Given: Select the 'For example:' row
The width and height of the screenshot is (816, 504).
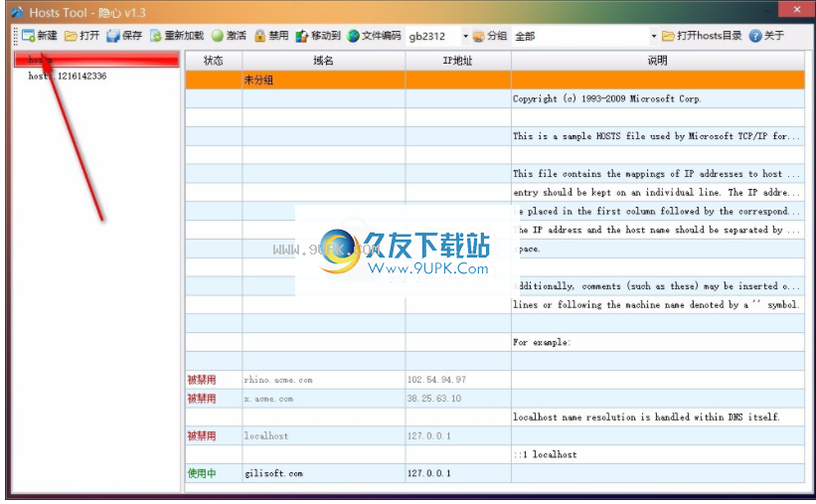Looking at the screenshot, I should coord(495,342).
